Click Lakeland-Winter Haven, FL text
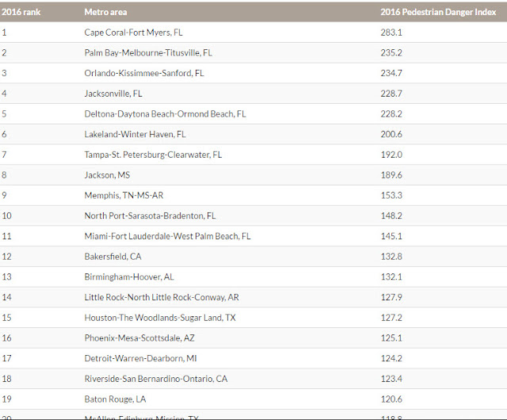This screenshot has height=420, width=507. click(x=135, y=134)
